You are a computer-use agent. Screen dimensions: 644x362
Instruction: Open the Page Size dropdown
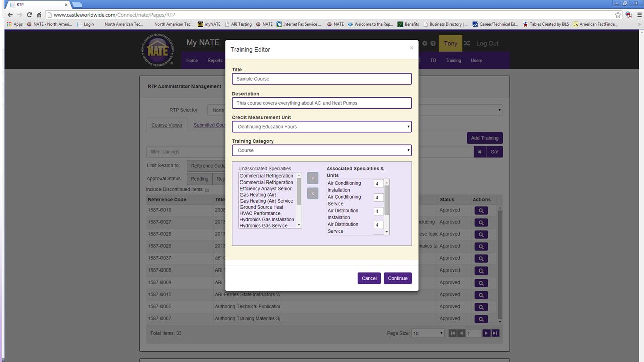[428, 333]
